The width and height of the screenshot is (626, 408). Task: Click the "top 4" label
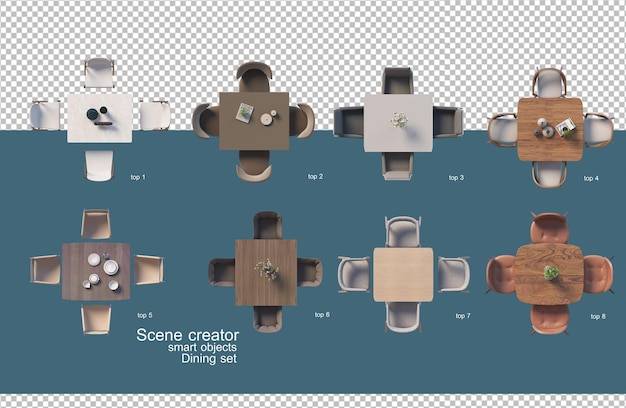click(591, 178)
